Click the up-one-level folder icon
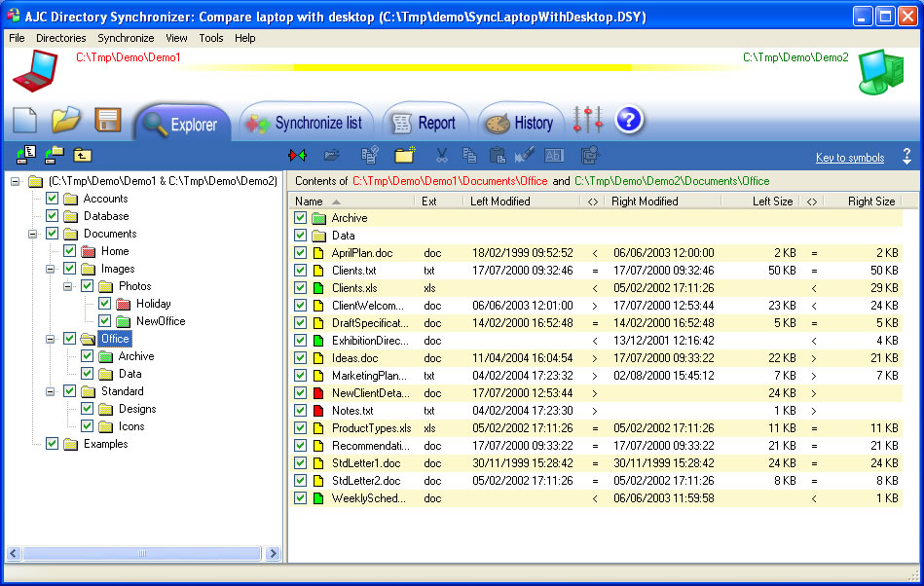The width and height of the screenshot is (924, 586). [83, 156]
